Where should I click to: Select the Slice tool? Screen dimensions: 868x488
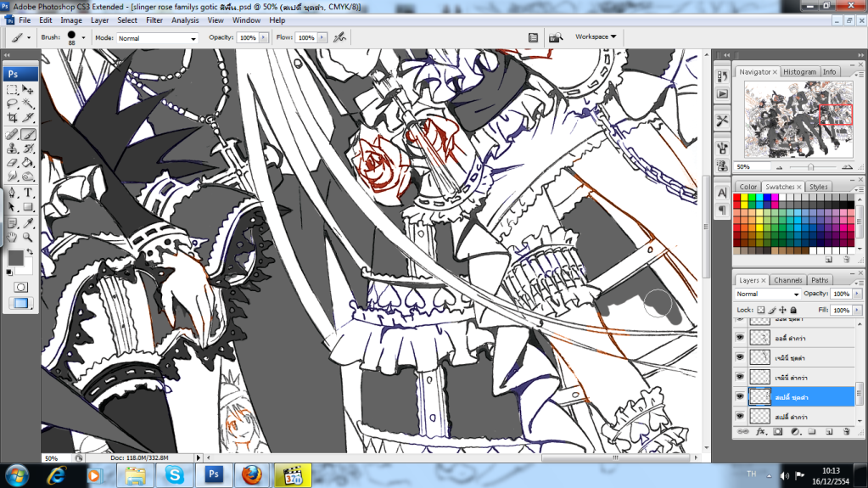28,117
